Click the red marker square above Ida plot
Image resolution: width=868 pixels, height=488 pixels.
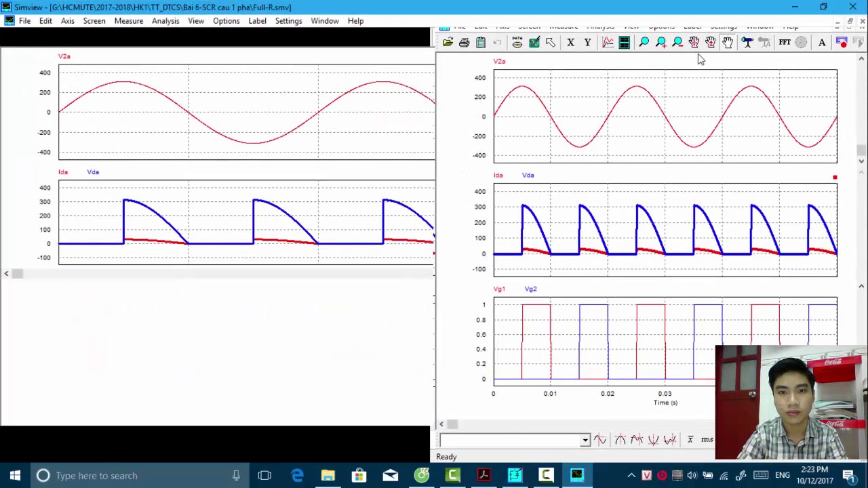(x=835, y=178)
